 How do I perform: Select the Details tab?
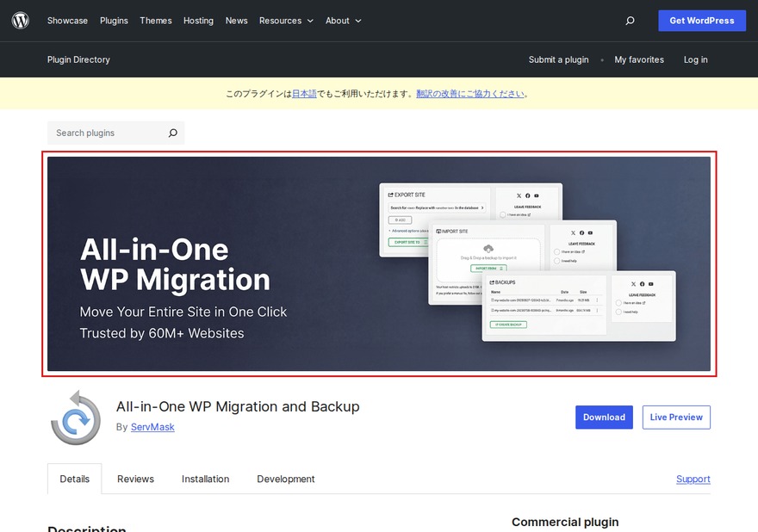click(74, 479)
